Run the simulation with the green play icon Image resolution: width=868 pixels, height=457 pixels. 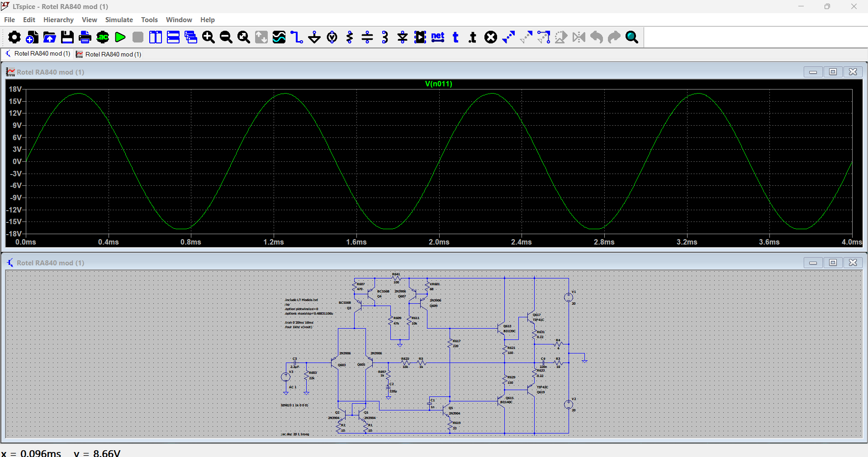(120, 37)
